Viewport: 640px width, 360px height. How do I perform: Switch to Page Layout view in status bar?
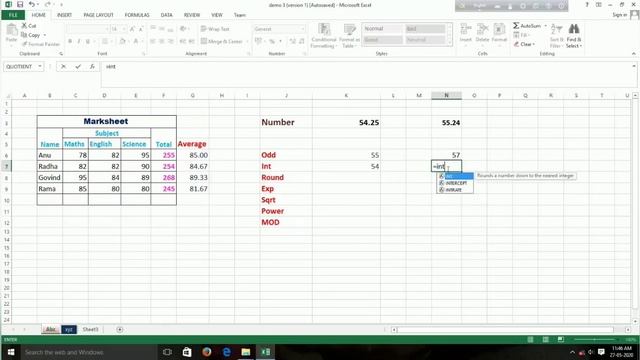(x=545, y=340)
